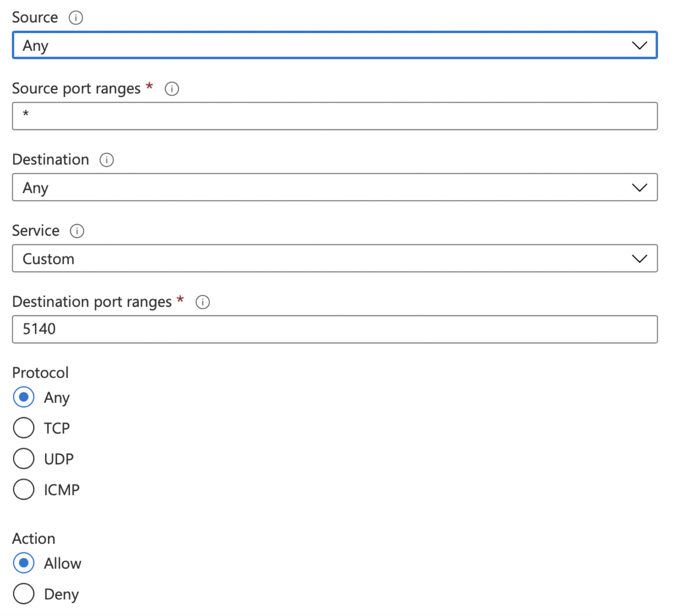Click the Source port ranges input containing asterisk

[317, 116]
